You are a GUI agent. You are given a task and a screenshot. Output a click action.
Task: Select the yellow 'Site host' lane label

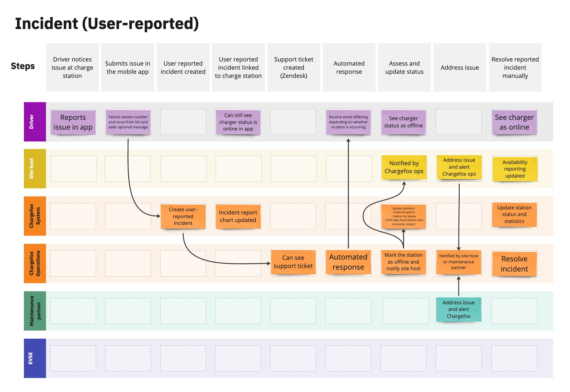[x=35, y=169]
